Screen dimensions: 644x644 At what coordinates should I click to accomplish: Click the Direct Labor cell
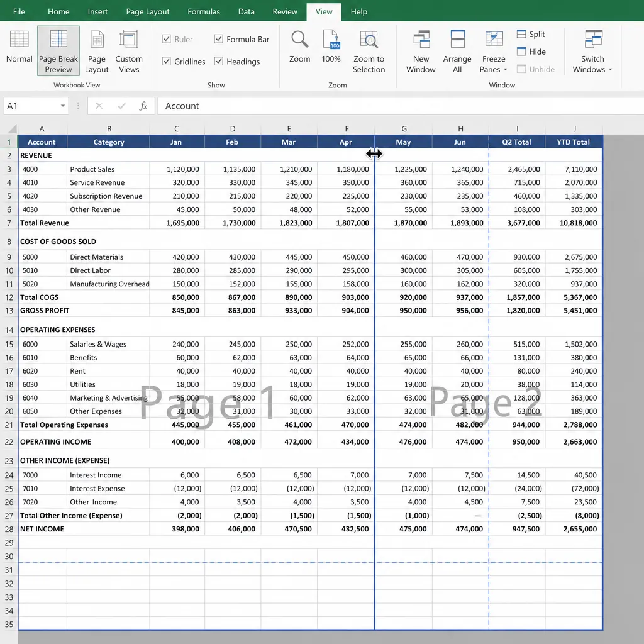click(108, 270)
